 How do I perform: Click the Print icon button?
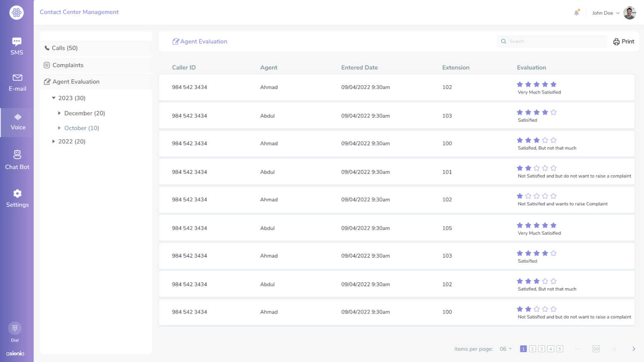[617, 41]
